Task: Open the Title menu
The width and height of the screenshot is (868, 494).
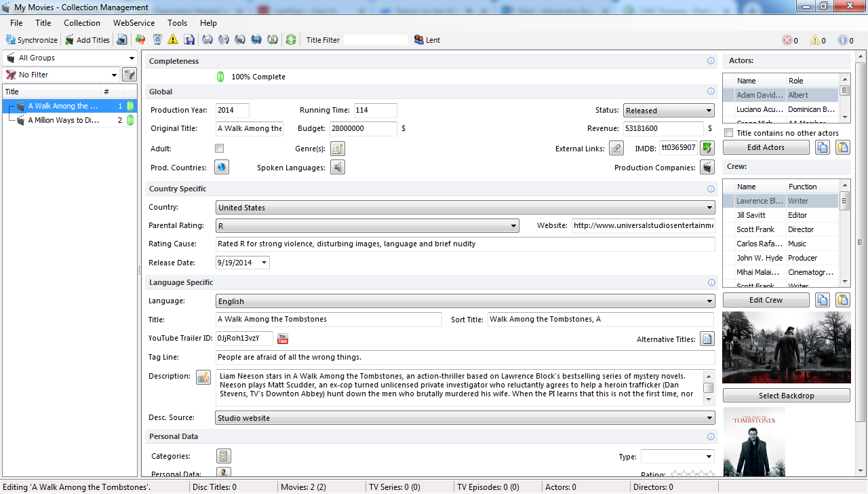Action: pyautogui.click(x=43, y=23)
